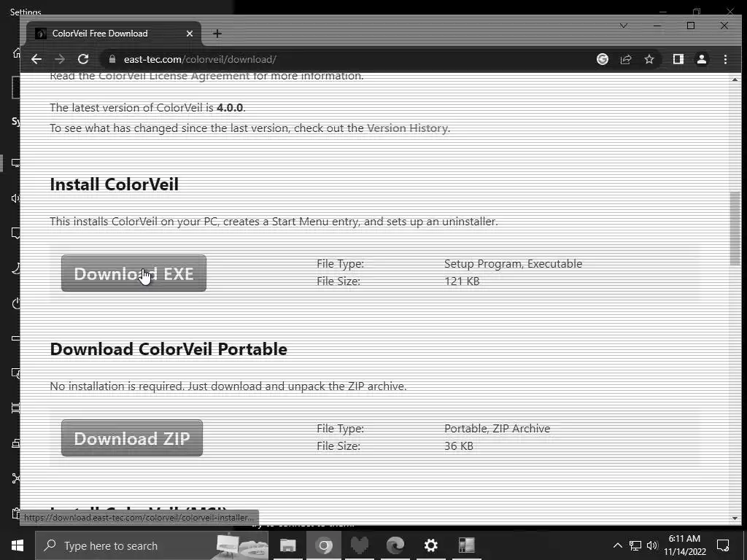
Task: Open the browser side panel
Action: (678, 59)
